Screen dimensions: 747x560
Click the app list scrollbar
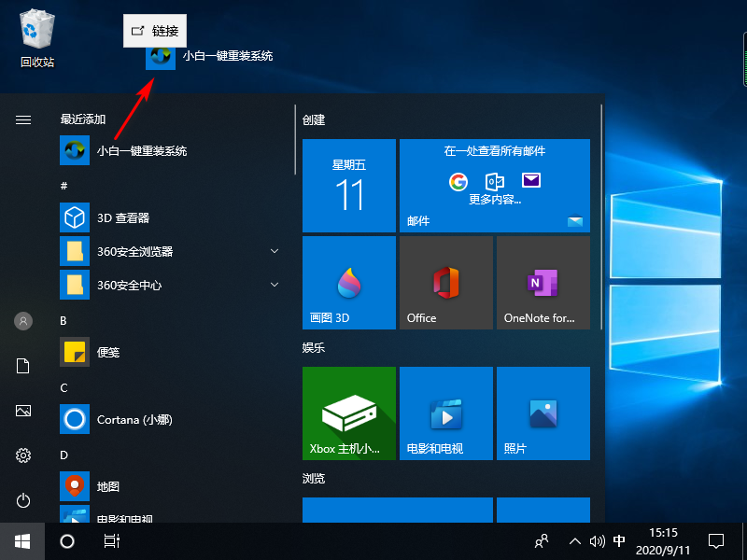point(295,139)
